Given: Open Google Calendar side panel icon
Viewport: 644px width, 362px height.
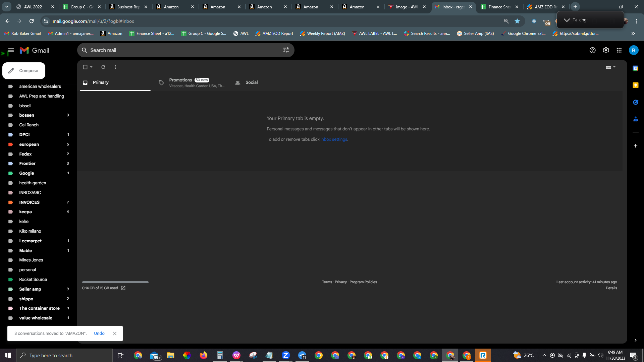Looking at the screenshot, I should coord(635,68).
